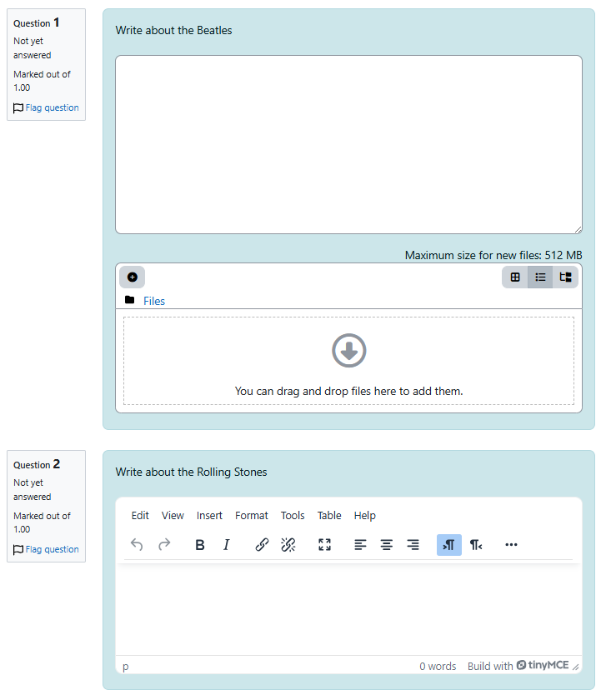Click the Beatles essay text area
The width and height of the screenshot is (601, 700).
tap(348, 145)
